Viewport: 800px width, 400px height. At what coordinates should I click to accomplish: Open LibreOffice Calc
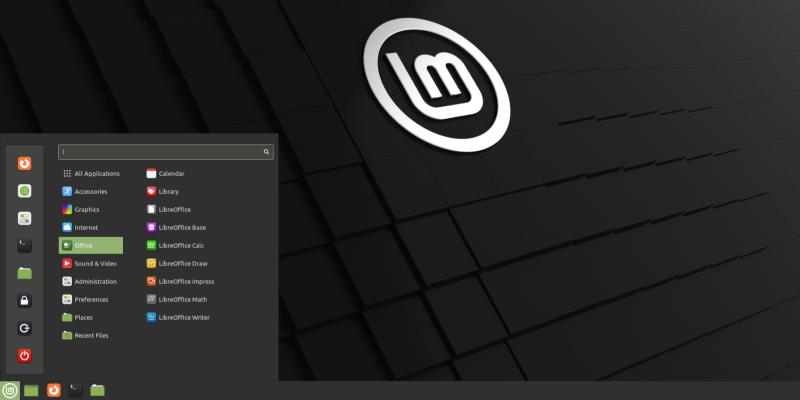[181, 245]
